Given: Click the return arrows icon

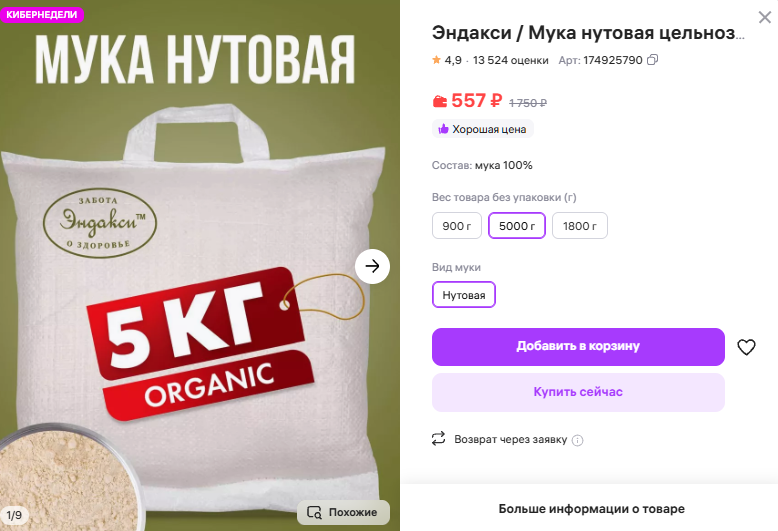Looking at the screenshot, I should (x=438, y=438).
